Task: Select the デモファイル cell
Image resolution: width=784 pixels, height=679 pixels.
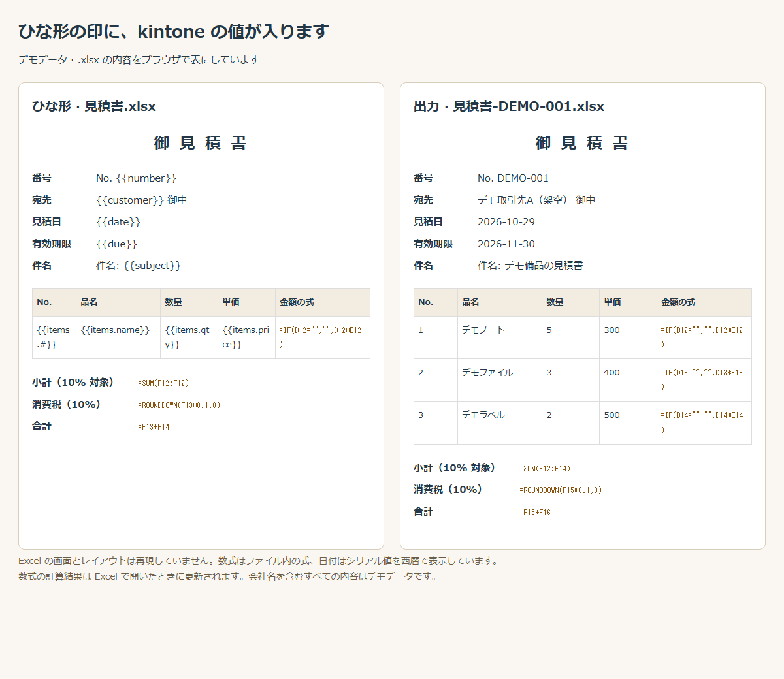Action: click(500, 380)
